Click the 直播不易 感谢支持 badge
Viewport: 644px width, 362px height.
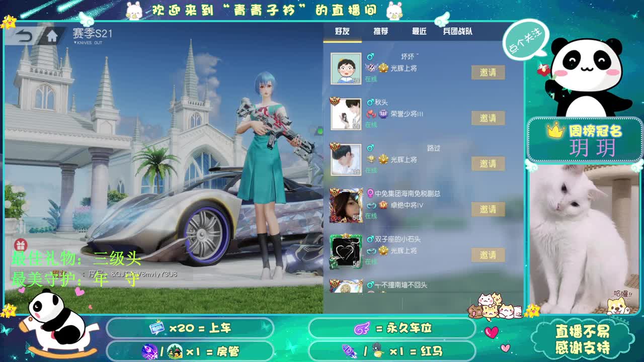[x=583, y=339]
